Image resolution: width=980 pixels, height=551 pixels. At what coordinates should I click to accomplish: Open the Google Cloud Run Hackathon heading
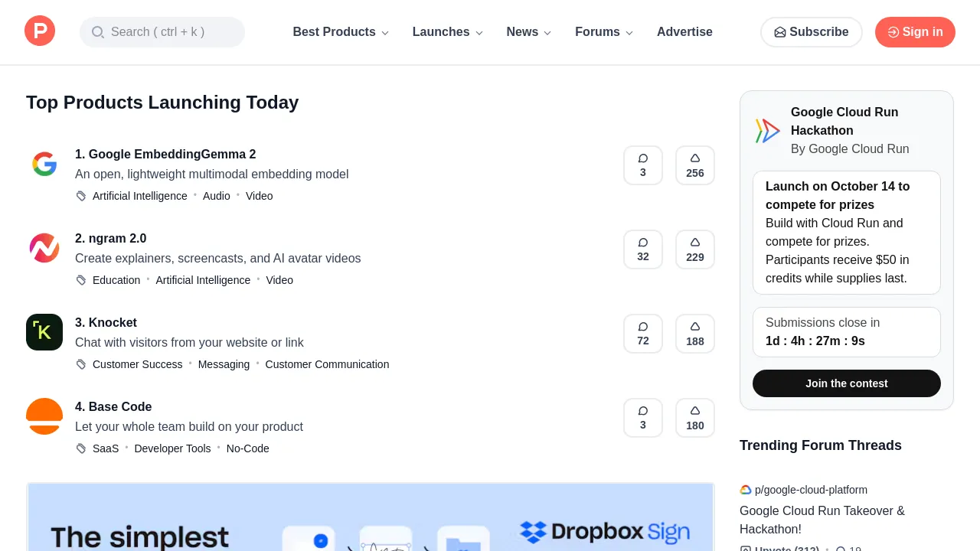pos(844,121)
